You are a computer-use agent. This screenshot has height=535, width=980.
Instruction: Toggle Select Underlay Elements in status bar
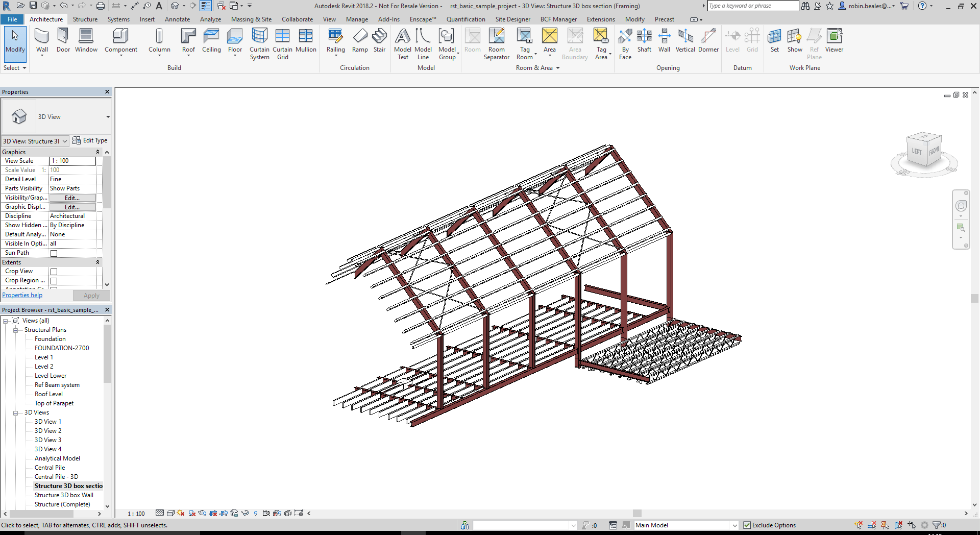pyautogui.click(x=872, y=525)
